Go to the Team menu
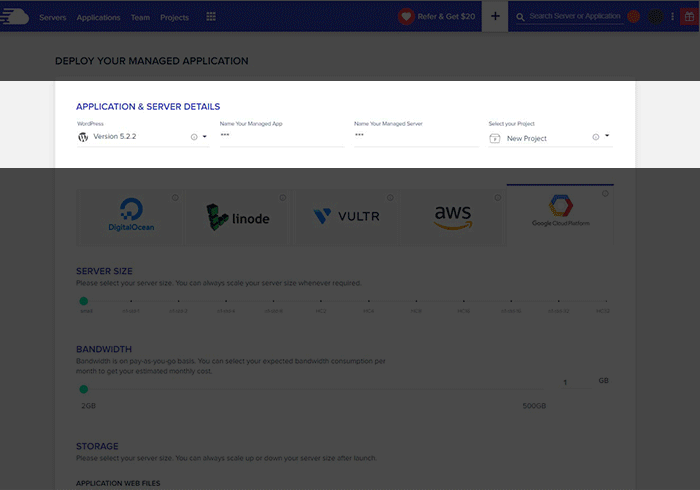Image resolution: width=700 pixels, height=490 pixels. (140, 17)
